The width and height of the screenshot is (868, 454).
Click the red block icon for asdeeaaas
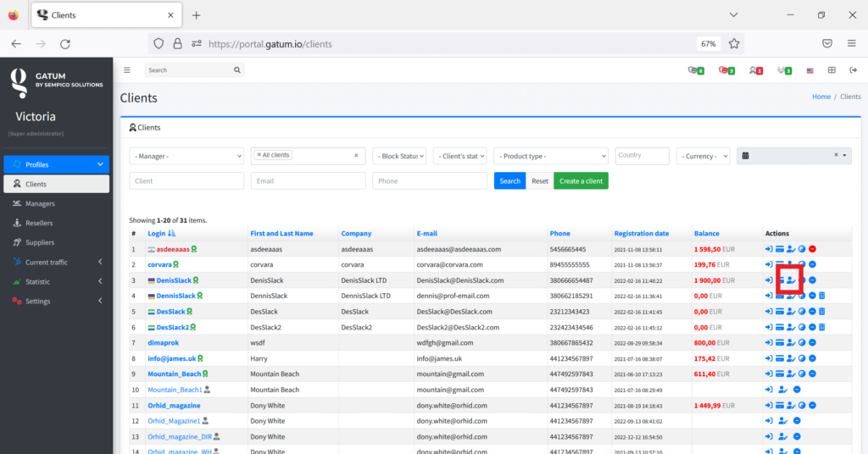click(x=812, y=249)
